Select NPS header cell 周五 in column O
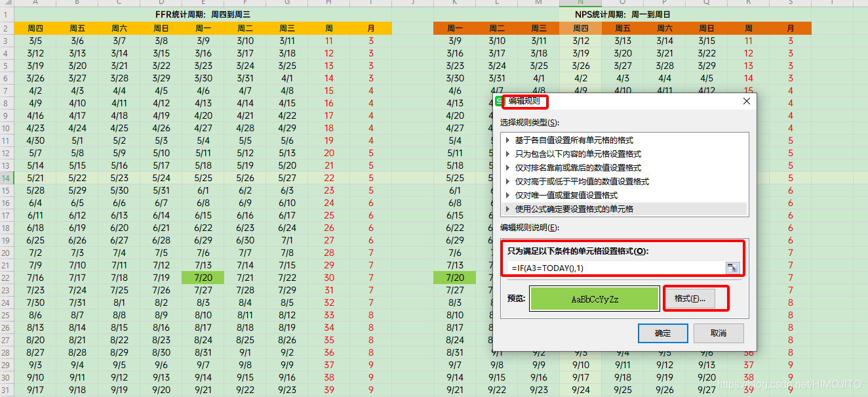The height and width of the screenshot is (397, 868). click(x=623, y=28)
